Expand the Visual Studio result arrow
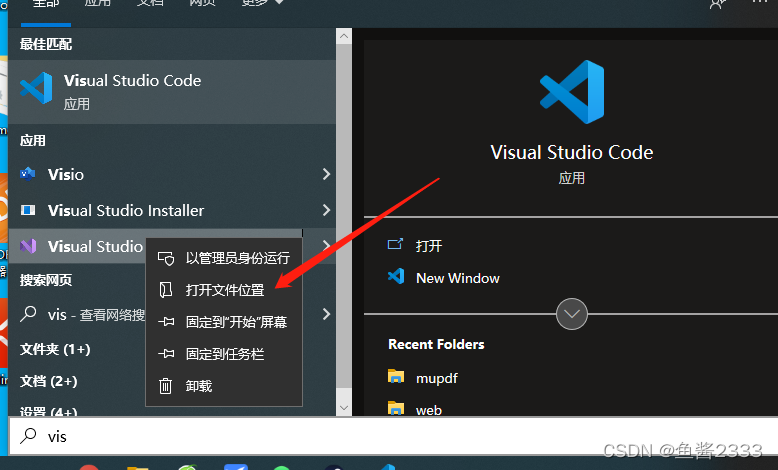The width and height of the screenshot is (778, 470). [x=326, y=245]
